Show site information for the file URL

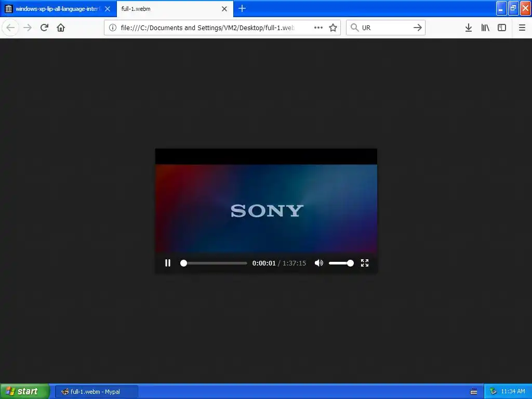click(x=113, y=28)
